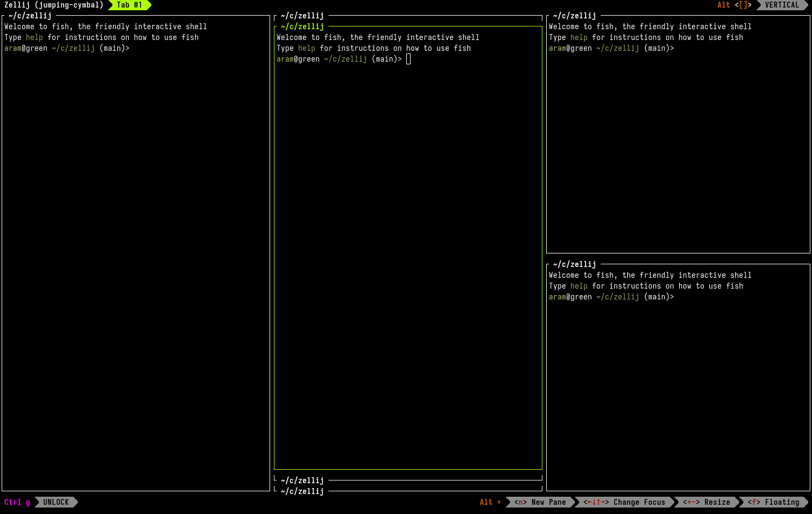This screenshot has width=812, height=514.
Task: Click the Floating shortcut hint
Action: [x=774, y=502]
